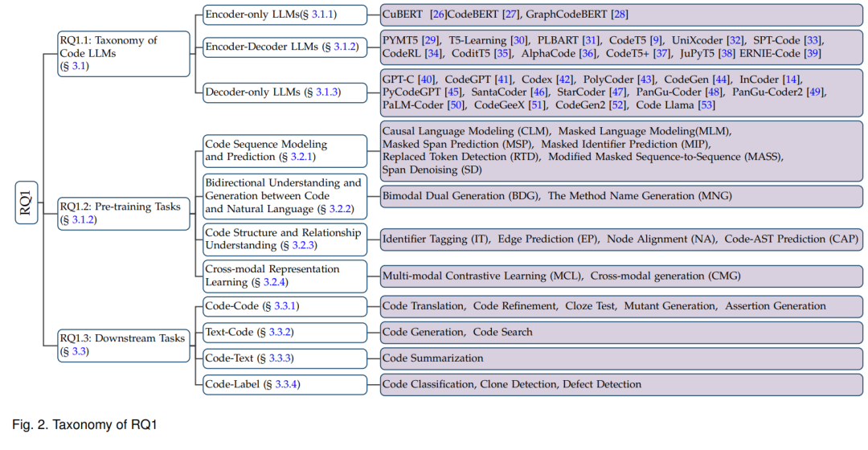Follow citation 44 after CodeGen

[x=721, y=80]
